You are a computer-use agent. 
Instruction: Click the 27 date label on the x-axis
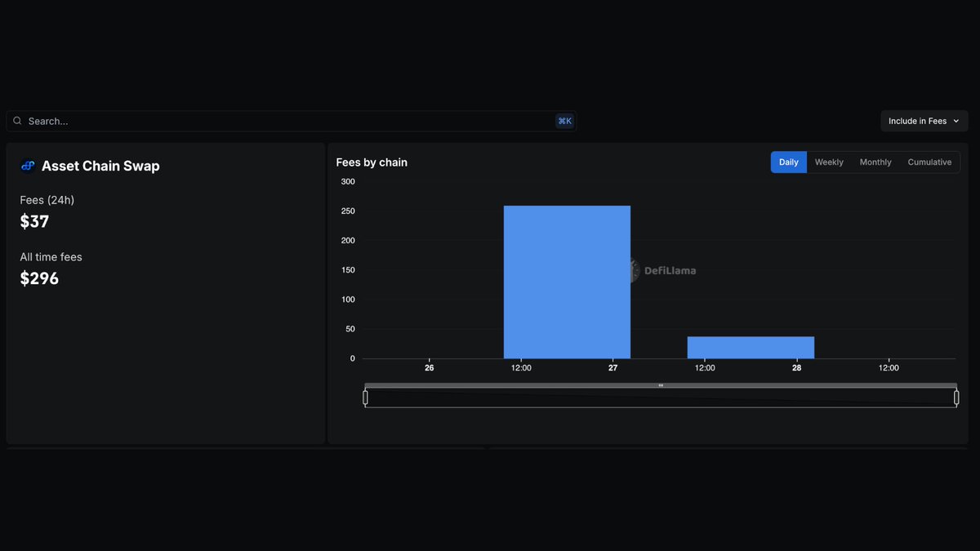613,368
